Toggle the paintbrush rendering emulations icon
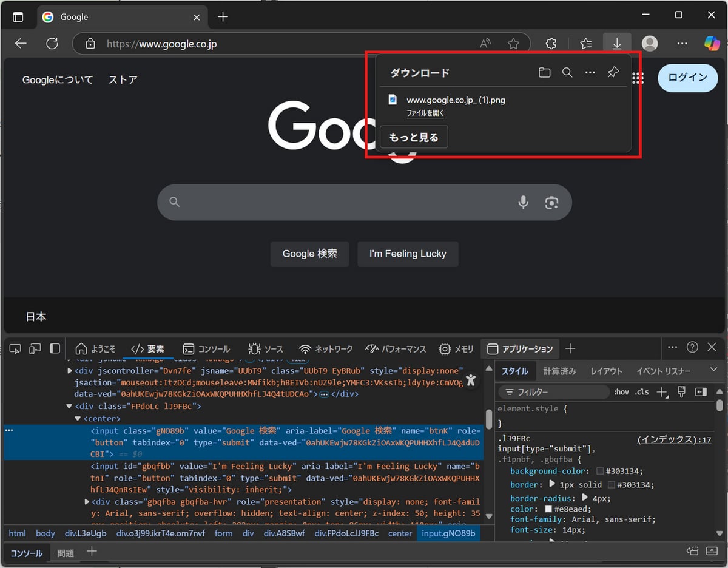The width and height of the screenshot is (728, 568). click(x=681, y=392)
